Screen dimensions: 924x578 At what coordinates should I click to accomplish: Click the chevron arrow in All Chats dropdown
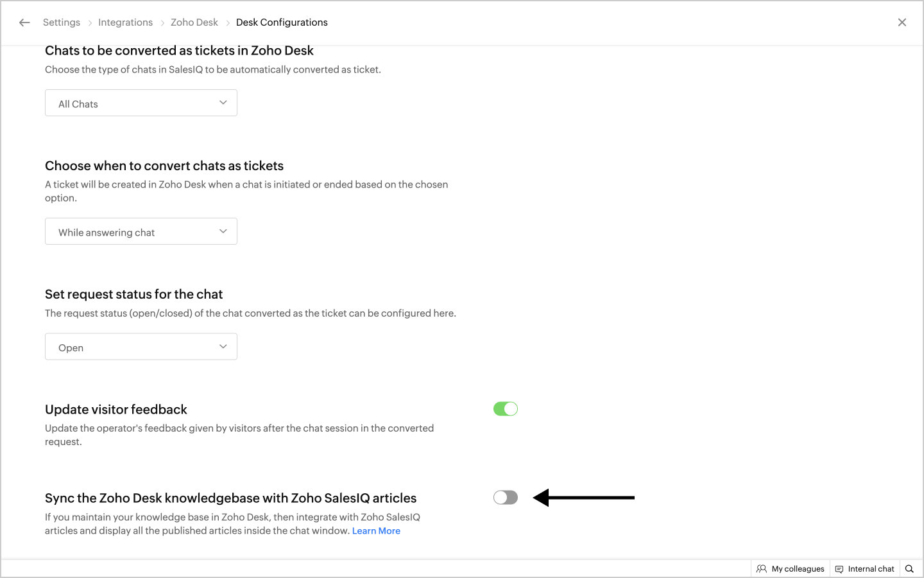pos(223,103)
